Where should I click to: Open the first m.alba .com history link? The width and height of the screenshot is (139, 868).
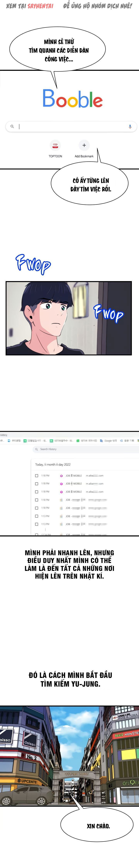[95, 475]
